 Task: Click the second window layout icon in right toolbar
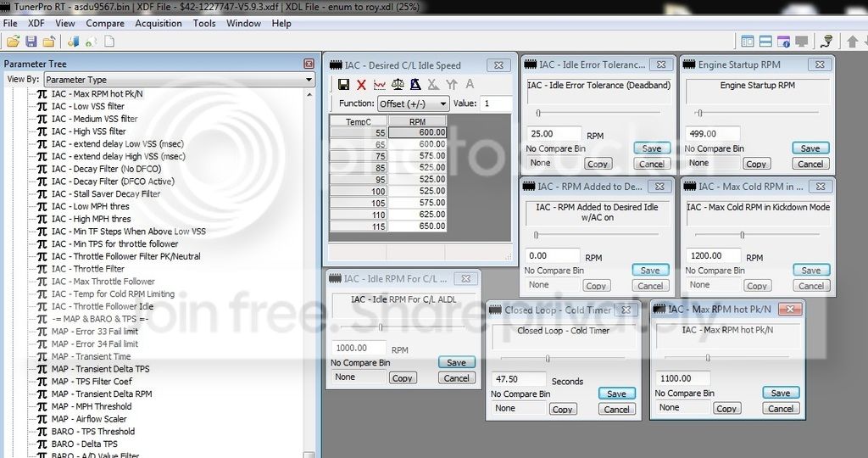coord(765,42)
